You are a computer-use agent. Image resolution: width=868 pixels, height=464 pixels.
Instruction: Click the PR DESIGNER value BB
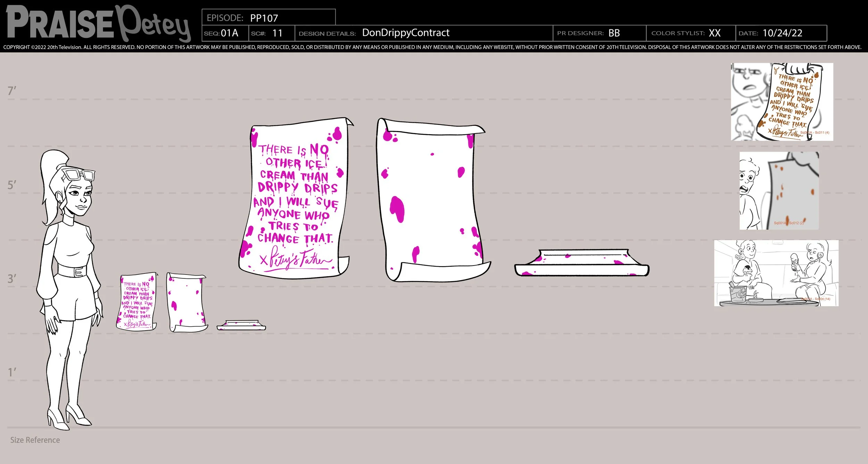tap(614, 33)
